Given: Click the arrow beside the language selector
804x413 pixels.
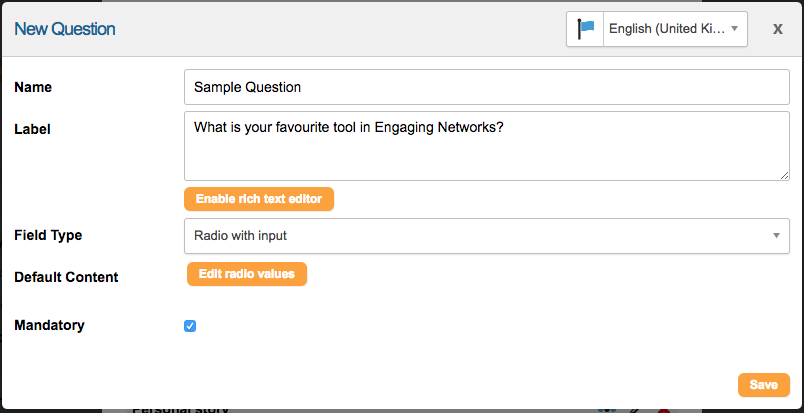Looking at the screenshot, I should [734, 29].
